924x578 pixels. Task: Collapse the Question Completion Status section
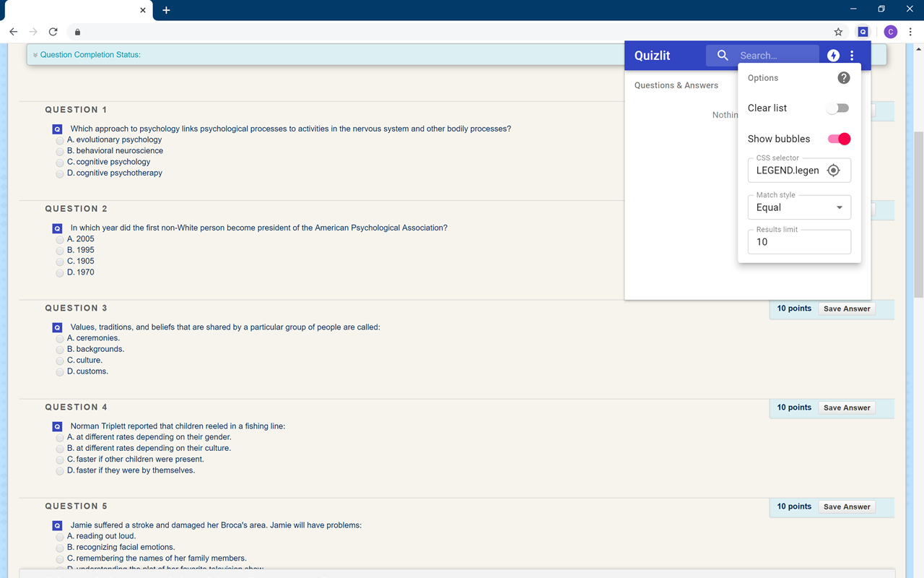35,54
